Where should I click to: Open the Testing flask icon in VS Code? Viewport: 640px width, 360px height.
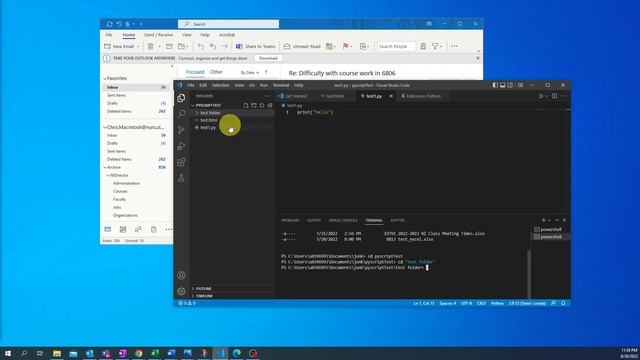point(181,178)
